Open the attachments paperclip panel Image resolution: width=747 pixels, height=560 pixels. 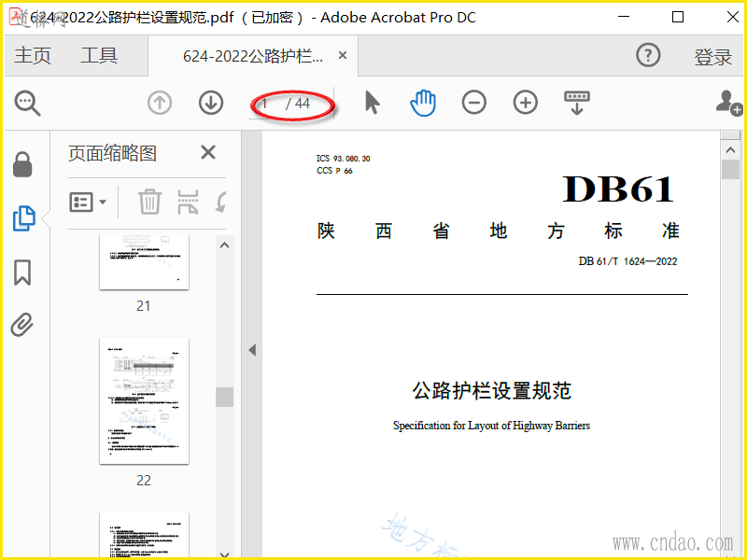pyautogui.click(x=22, y=325)
